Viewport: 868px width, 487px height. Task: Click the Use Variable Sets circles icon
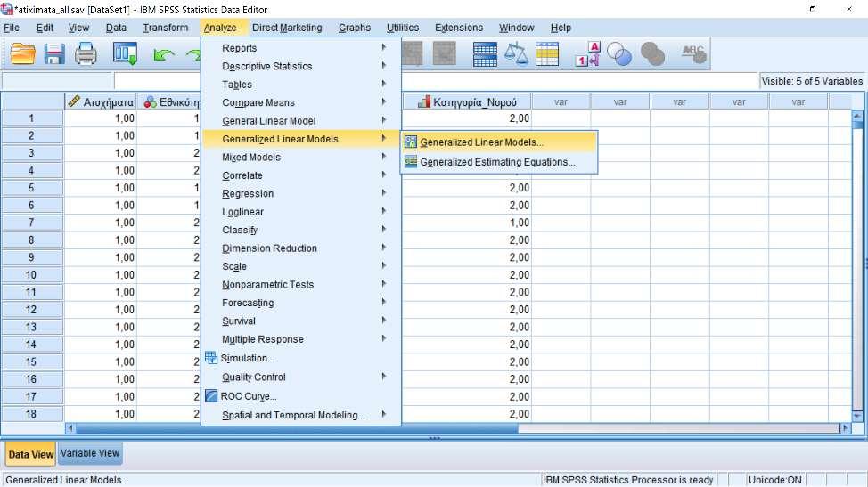tap(619, 54)
